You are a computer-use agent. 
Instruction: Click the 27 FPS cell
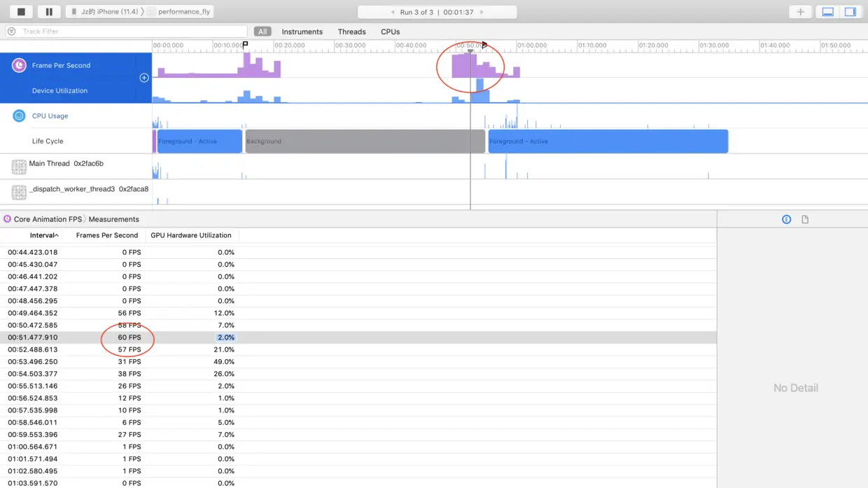tap(129, 435)
